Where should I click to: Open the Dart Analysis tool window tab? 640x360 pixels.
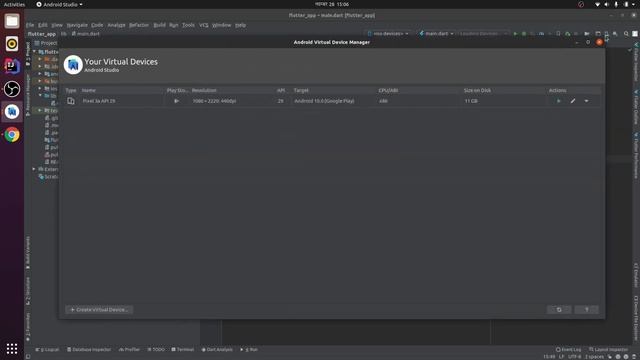pos(217,349)
